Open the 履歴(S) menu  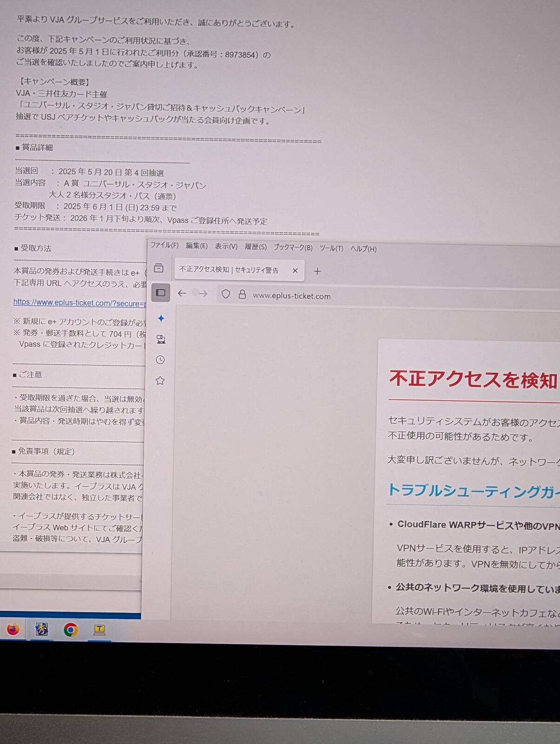click(256, 246)
